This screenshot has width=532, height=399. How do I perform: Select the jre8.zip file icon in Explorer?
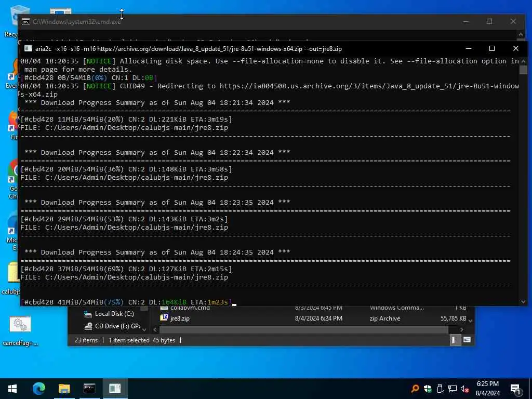pyautogui.click(x=164, y=318)
